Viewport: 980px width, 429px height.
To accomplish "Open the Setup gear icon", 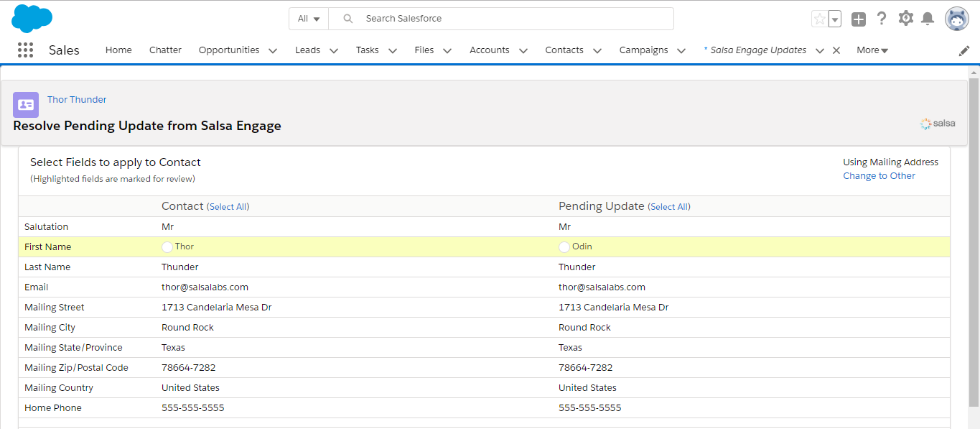I will click(x=905, y=19).
